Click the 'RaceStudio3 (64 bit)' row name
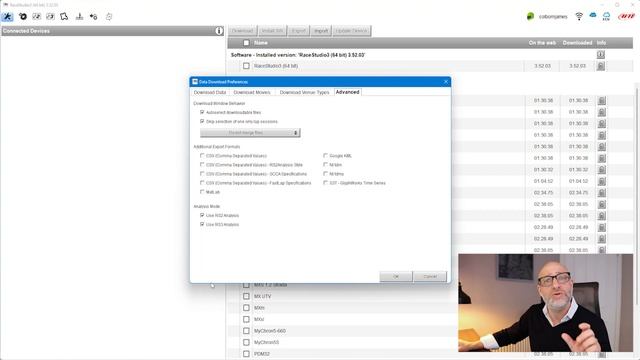 click(276, 66)
